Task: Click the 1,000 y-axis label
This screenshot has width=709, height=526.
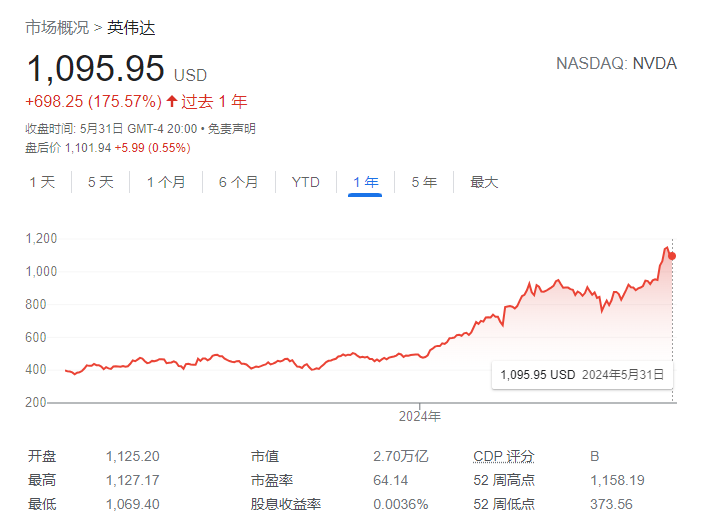Action: [x=41, y=271]
